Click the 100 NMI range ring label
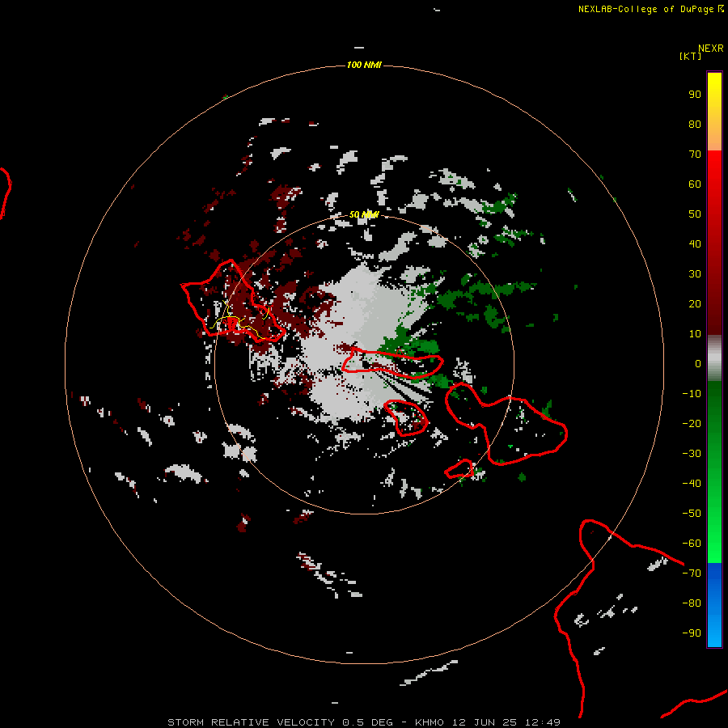This screenshot has height=728, width=728. tap(363, 65)
